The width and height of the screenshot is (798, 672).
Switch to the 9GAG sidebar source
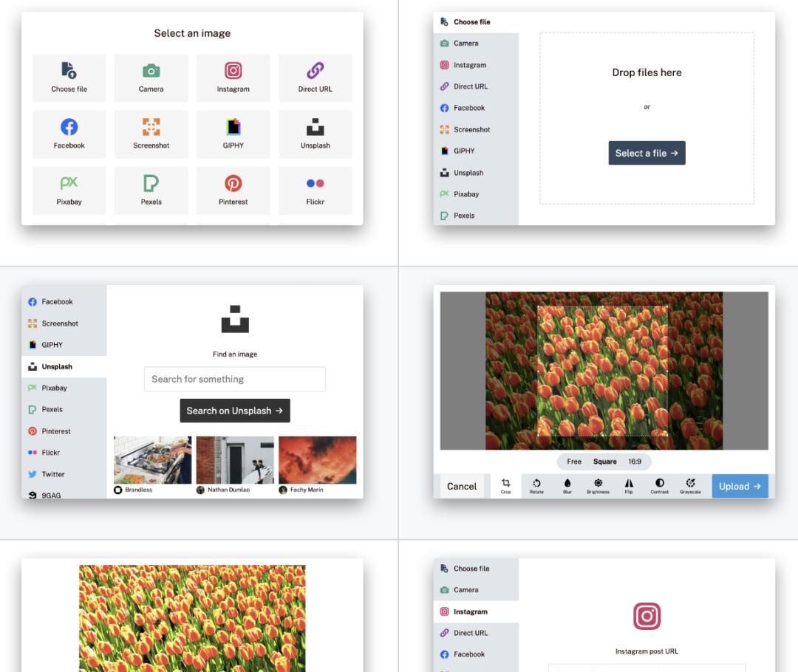[x=50, y=495]
